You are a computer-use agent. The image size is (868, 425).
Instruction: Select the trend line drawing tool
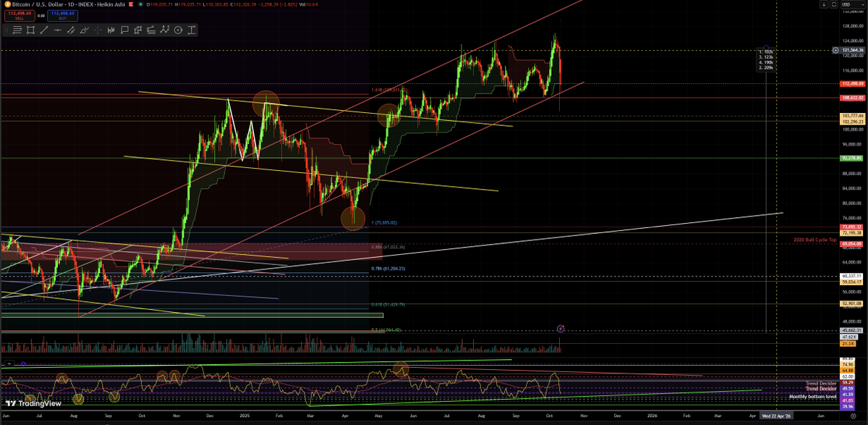tap(43, 30)
